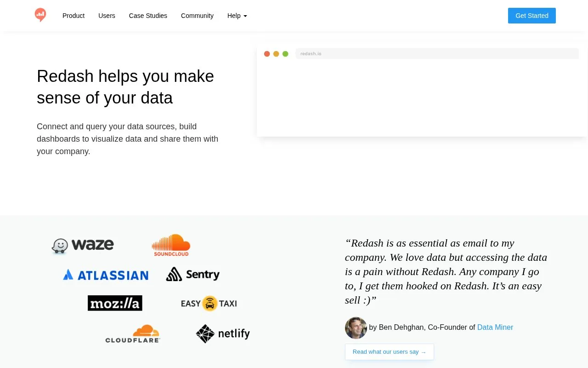Click the headline "Redash helps you make sense of your data"
Screen dimensions: 588x368
click(x=125, y=87)
